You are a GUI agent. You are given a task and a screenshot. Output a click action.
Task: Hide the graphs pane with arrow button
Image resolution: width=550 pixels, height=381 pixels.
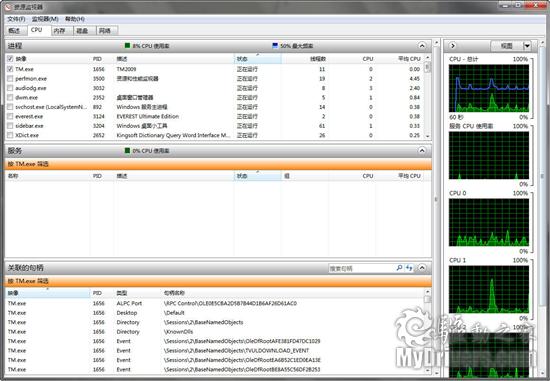click(x=453, y=46)
